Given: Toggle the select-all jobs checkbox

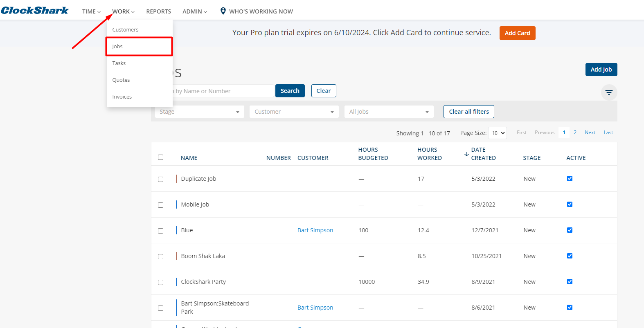Looking at the screenshot, I should click(160, 157).
